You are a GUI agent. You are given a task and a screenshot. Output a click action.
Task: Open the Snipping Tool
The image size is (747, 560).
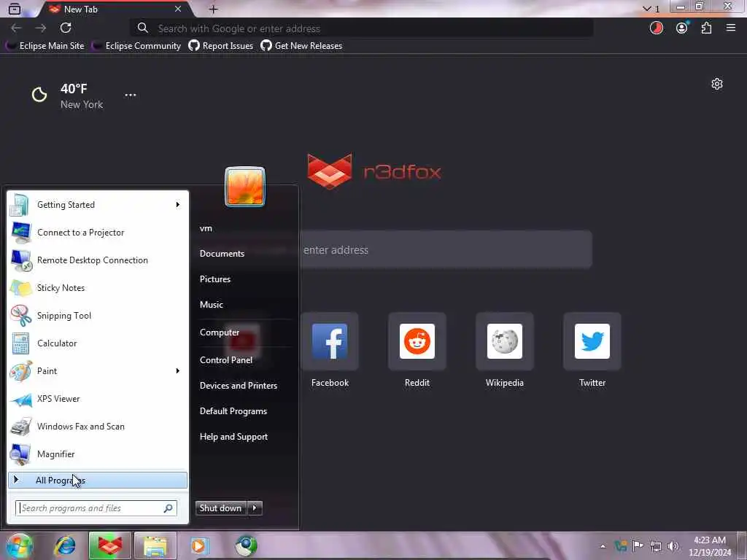(x=98, y=315)
